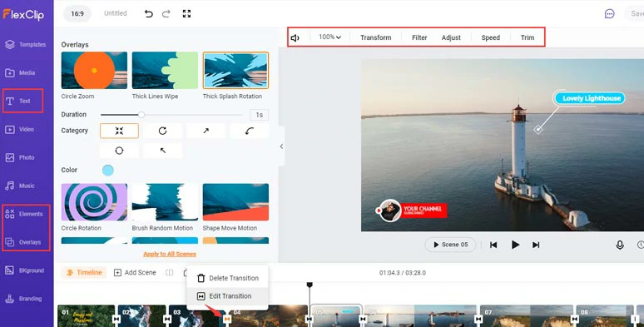Open the Filter tool
The height and width of the screenshot is (327, 644).
(419, 37)
